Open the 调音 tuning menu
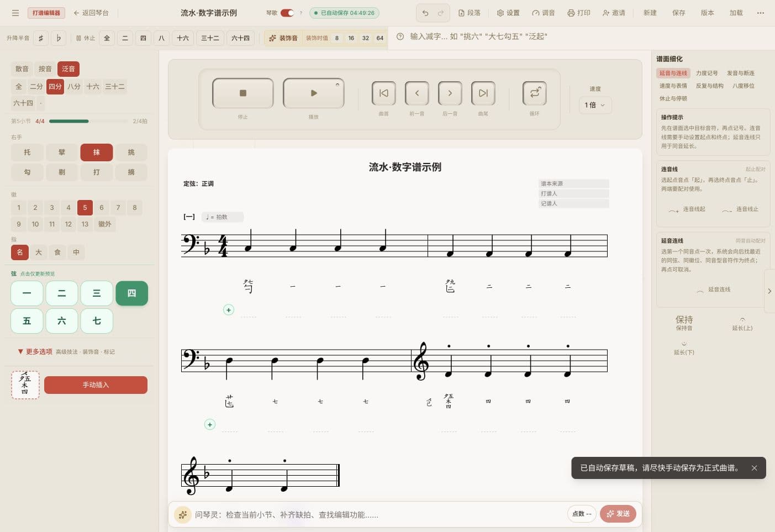Screen dimensions: 775x532 click(x=543, y=13)
